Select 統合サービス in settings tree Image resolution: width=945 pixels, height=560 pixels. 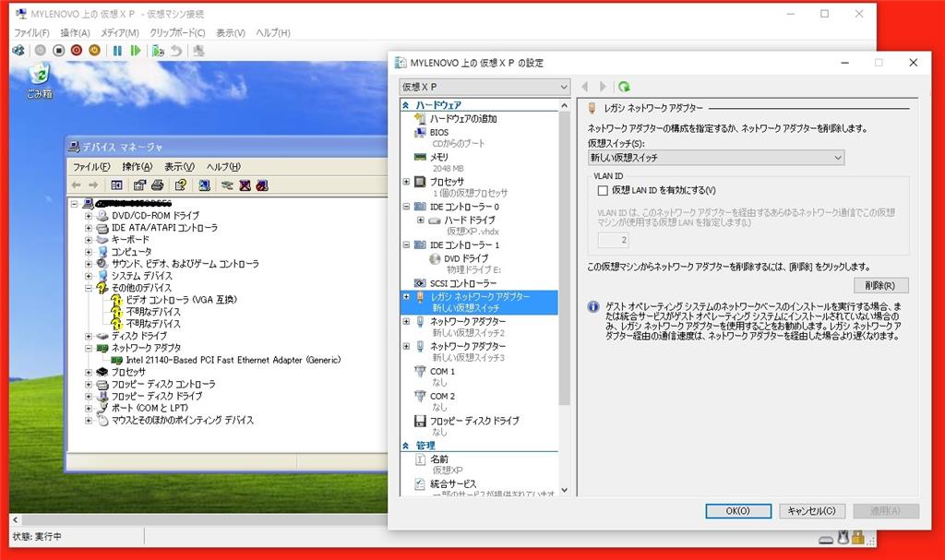[452, 483]
